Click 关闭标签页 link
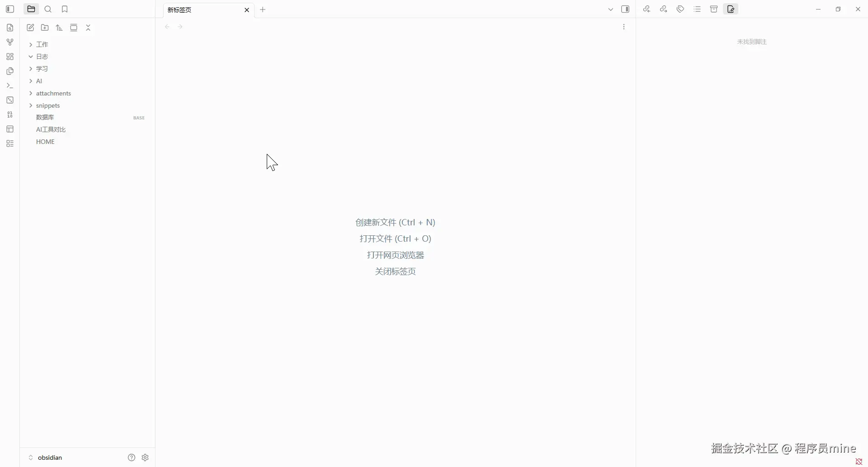 click(395, 272)
